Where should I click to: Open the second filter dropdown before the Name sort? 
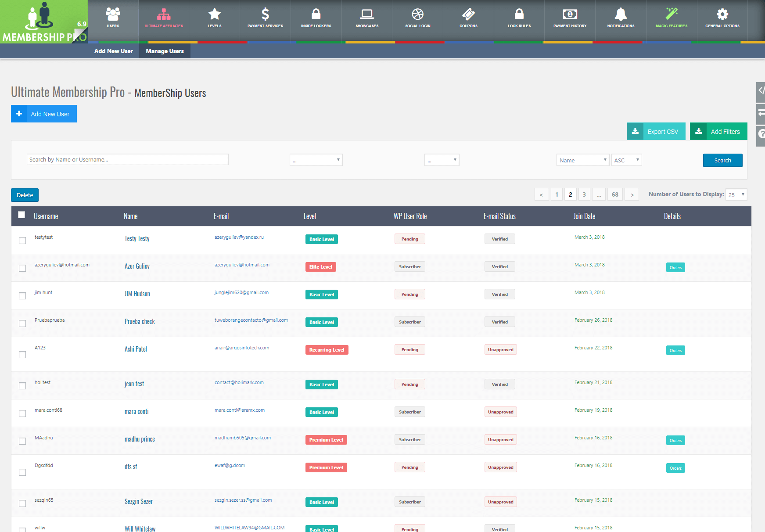tap(442, 160)
